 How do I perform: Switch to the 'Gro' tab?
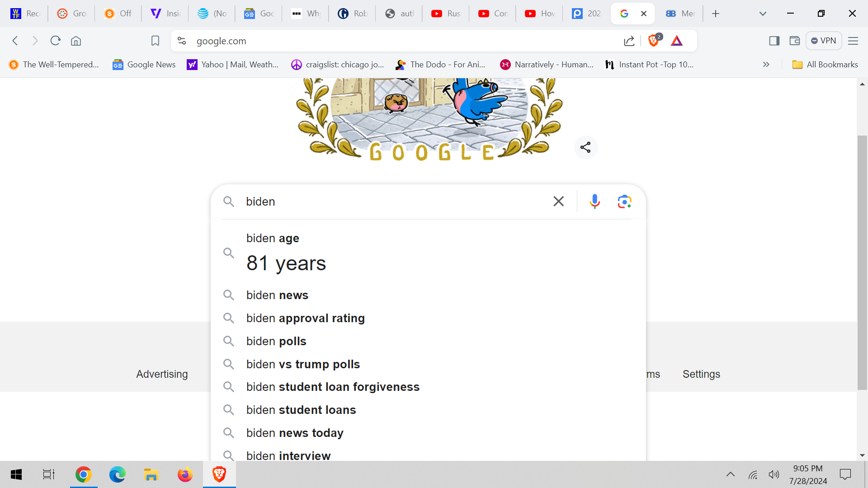tap(71, 14)
